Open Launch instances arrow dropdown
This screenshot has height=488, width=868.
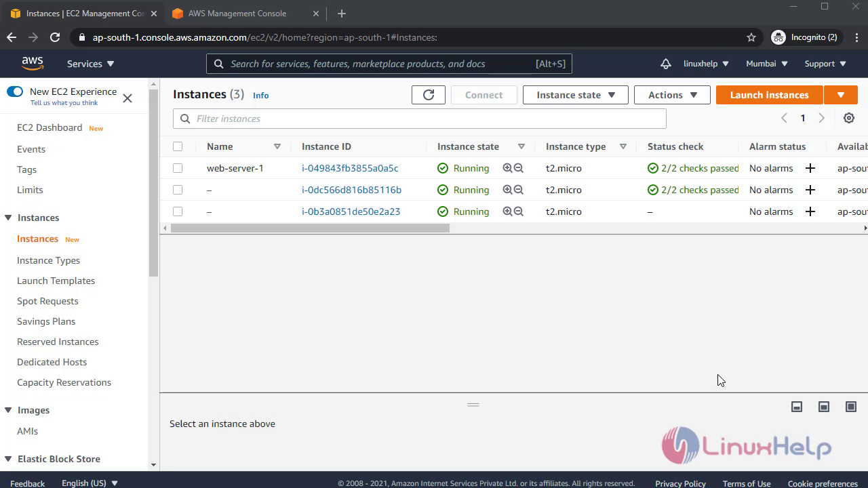click(x=841, y=95)
